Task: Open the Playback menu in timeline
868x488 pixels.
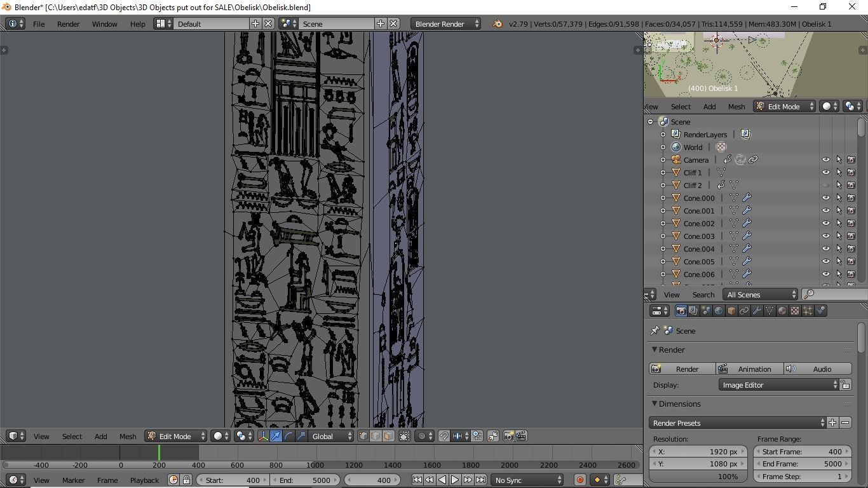Action: [144, 480]
